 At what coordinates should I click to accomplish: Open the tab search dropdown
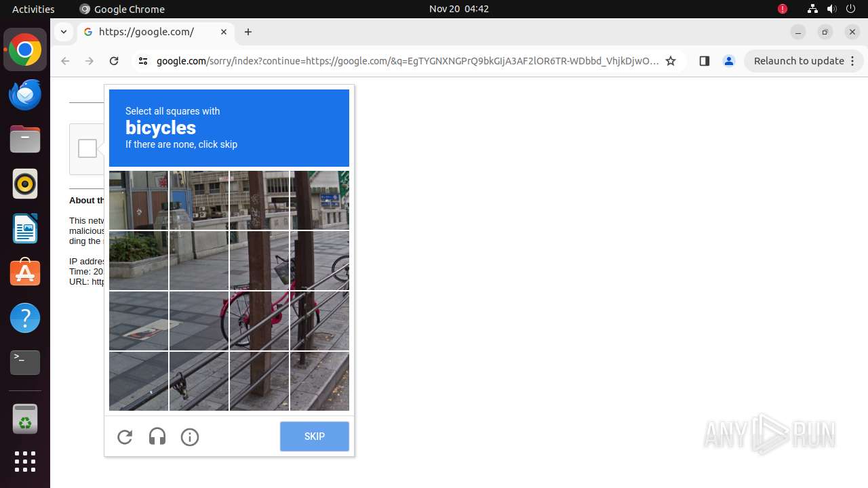pyautogui.click(x=63, y=32)
